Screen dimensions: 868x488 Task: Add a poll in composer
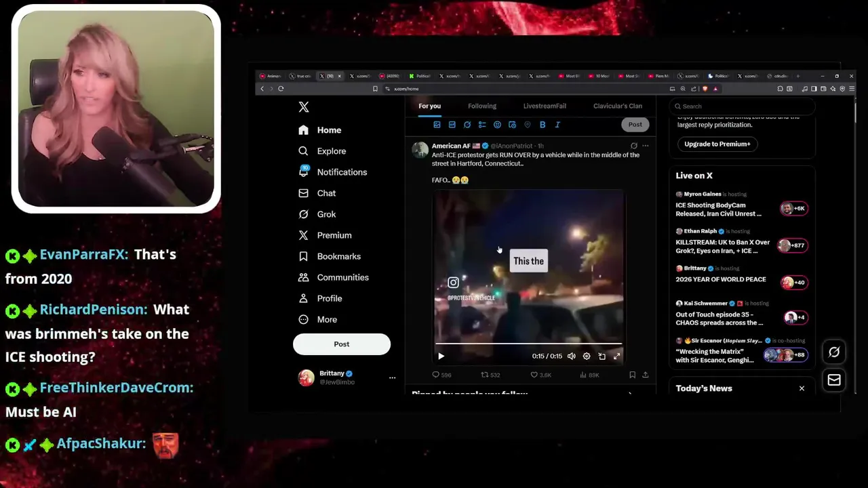pos(482,125)
